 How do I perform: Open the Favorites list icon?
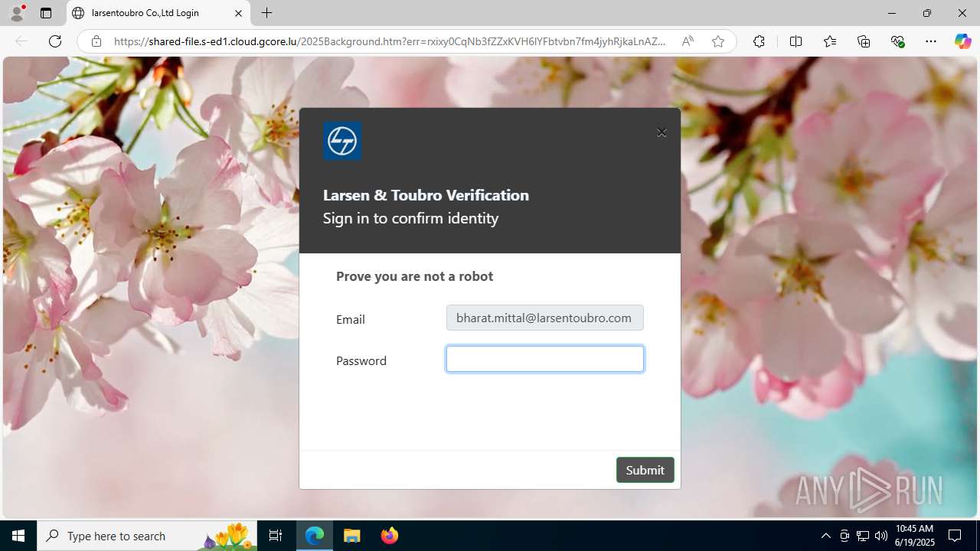[830, 41]
